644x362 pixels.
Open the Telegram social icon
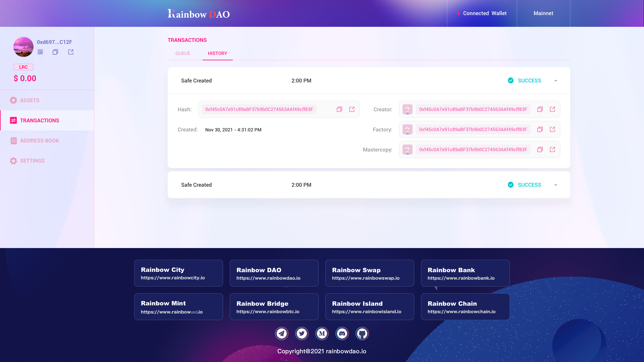point(282,333)
